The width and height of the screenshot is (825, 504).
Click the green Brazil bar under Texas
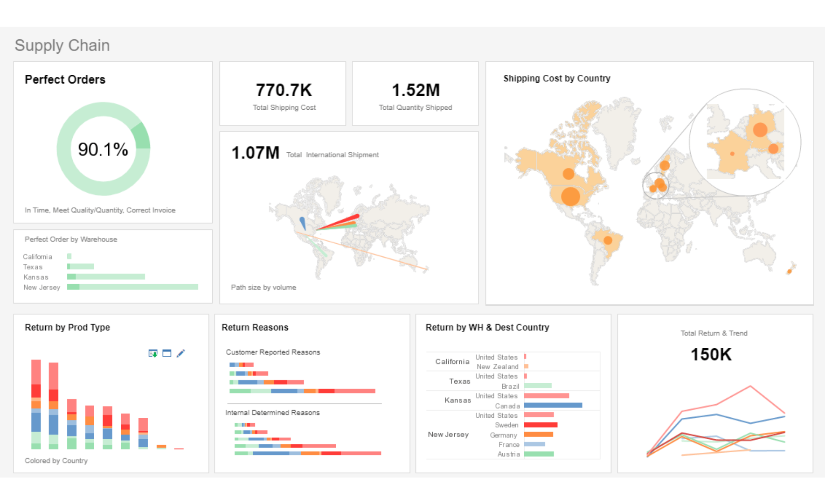538,386
